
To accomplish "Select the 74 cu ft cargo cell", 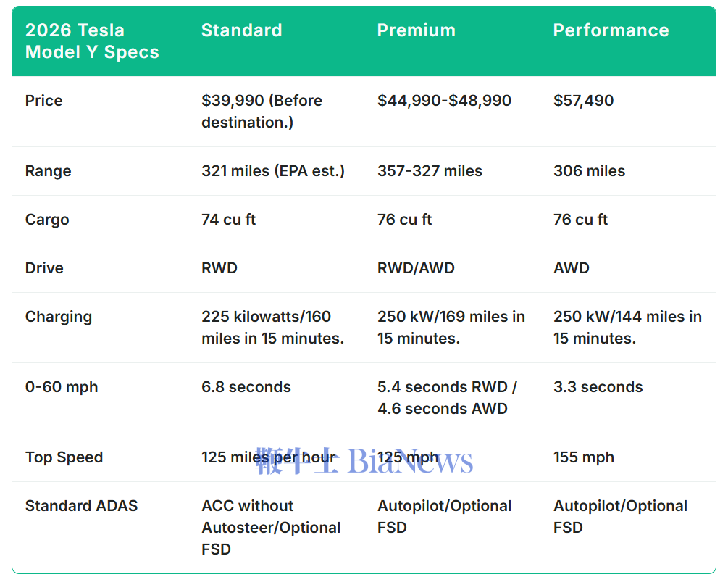I will click(229, 220).
